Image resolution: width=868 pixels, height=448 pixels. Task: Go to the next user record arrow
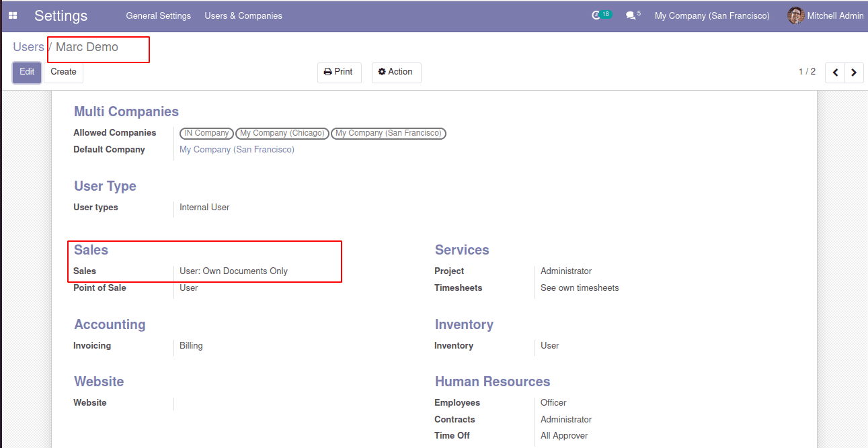pos(854,73)
